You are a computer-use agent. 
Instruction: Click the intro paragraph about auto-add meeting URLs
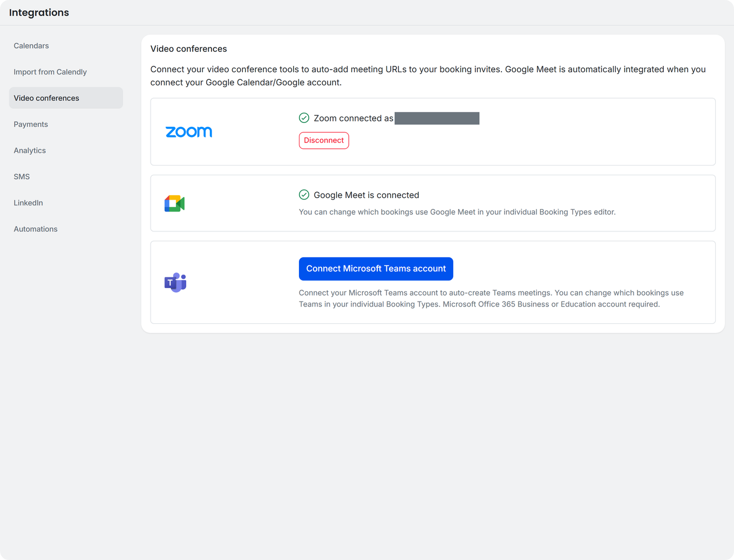428,76
